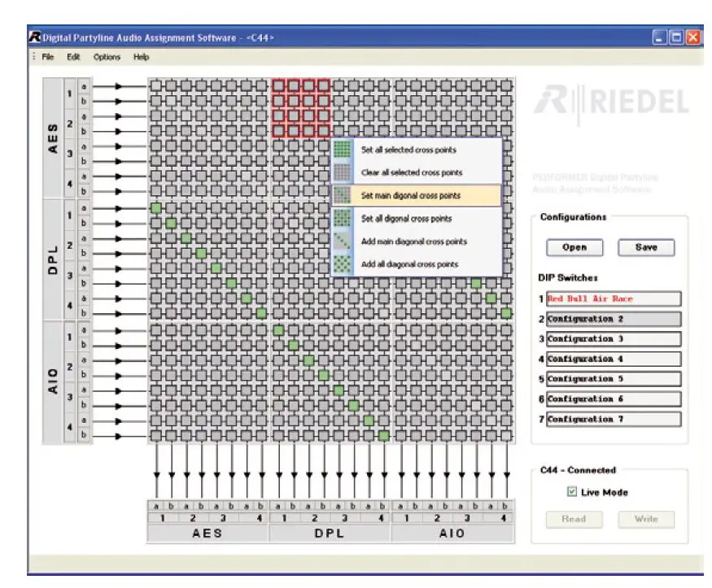Click the Riedel app icon in the title bar

[35, 37]
